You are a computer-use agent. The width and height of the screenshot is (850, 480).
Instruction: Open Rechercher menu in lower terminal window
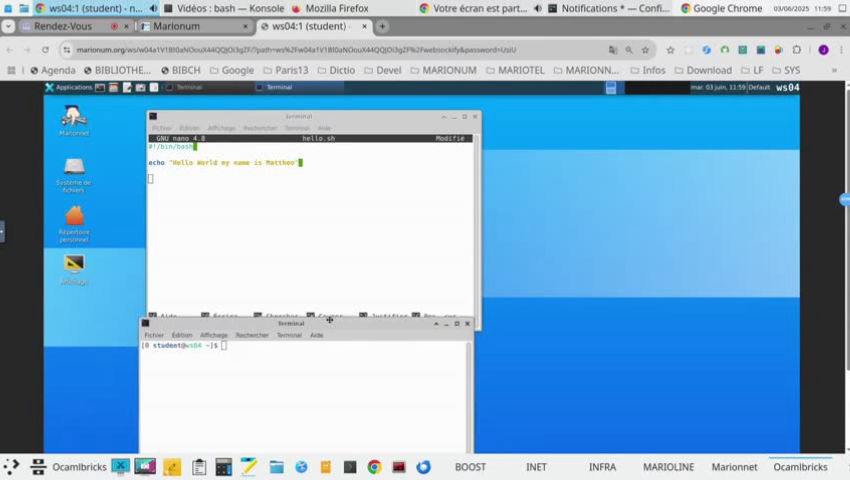tap(252, 335)
